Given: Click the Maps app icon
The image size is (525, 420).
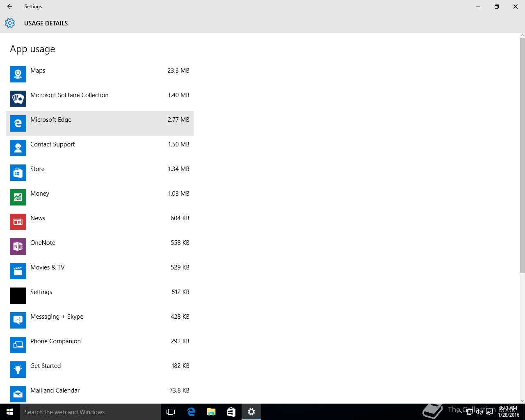Looking at the screenshot, I should click(x=18, y=74).
